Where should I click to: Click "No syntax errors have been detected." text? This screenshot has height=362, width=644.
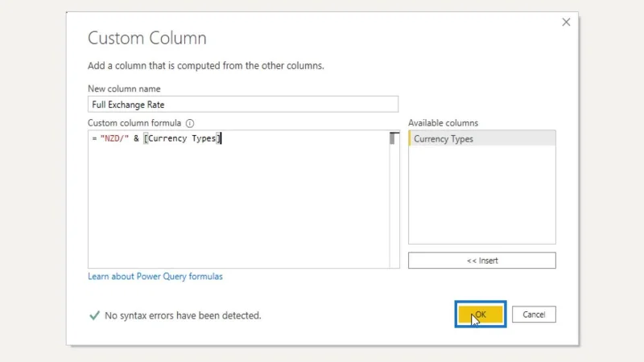(x=183, y=315)
